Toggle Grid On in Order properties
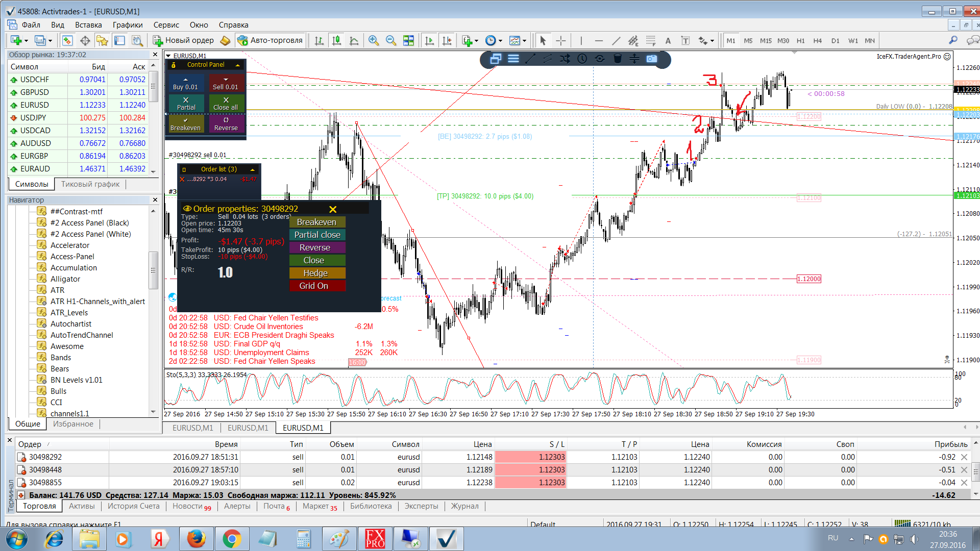The image size is (980, 551). click(317, 286)
